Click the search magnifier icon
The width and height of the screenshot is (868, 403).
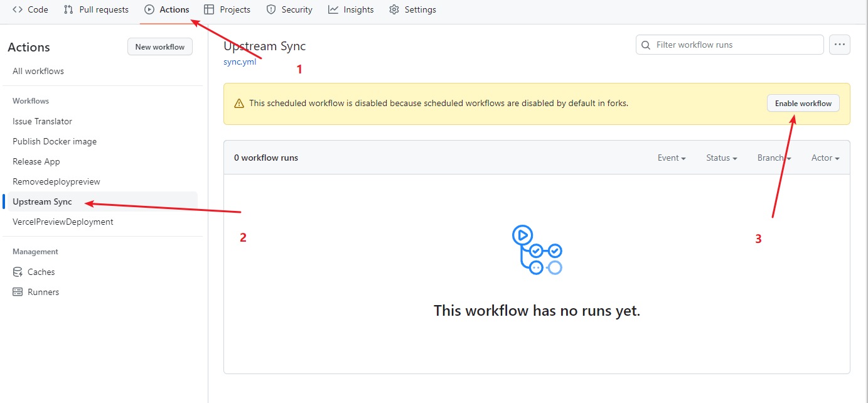(x=646, y=45)
